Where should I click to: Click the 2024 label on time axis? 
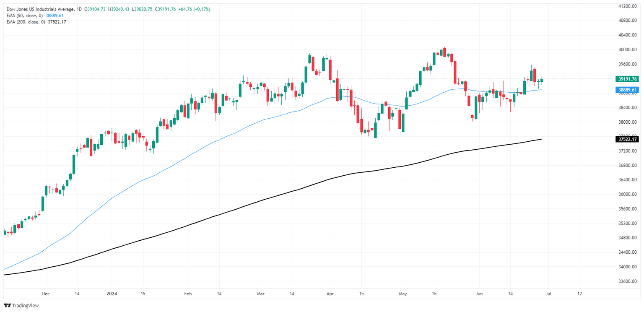(112, 294)
